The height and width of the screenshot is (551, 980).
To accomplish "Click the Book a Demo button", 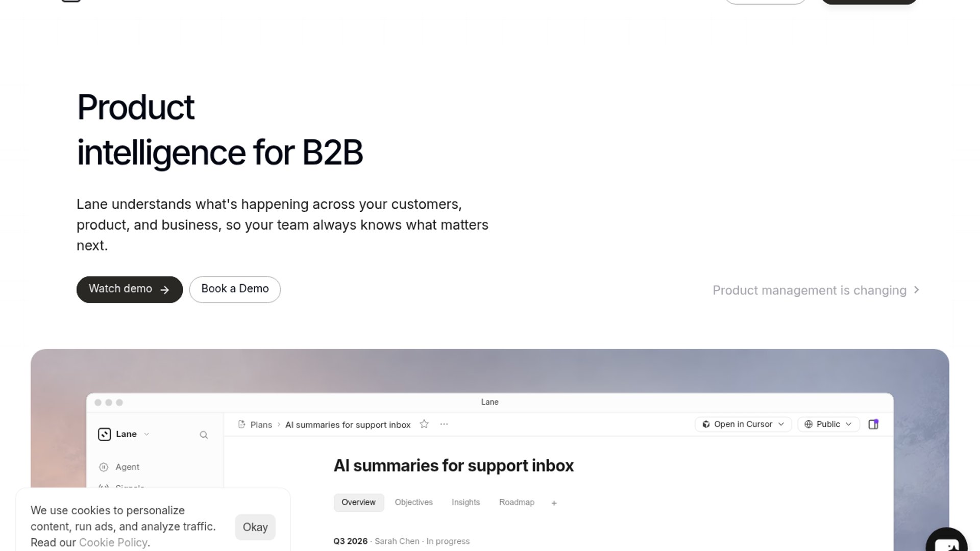I will click(x=235, y=289).
